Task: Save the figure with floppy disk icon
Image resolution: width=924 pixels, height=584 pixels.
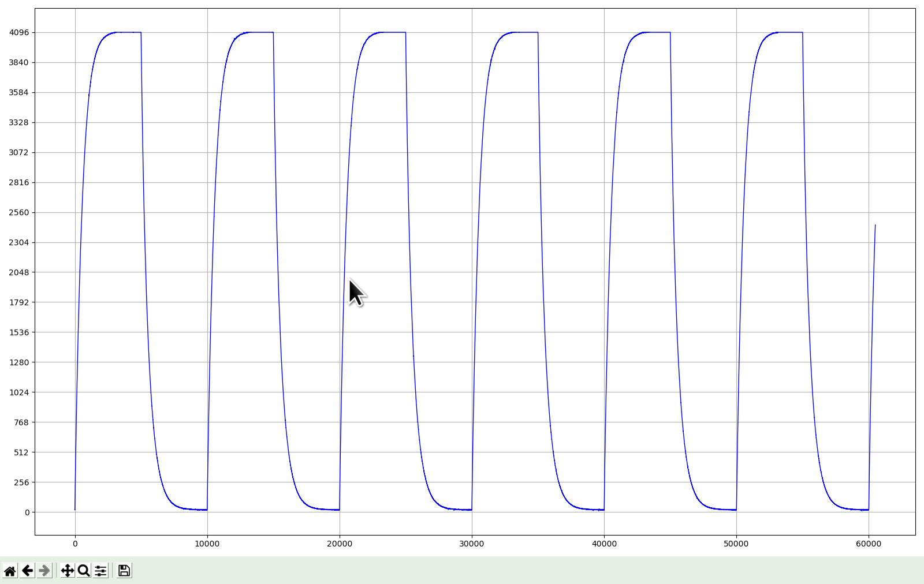Action: (x=124, y=571)
